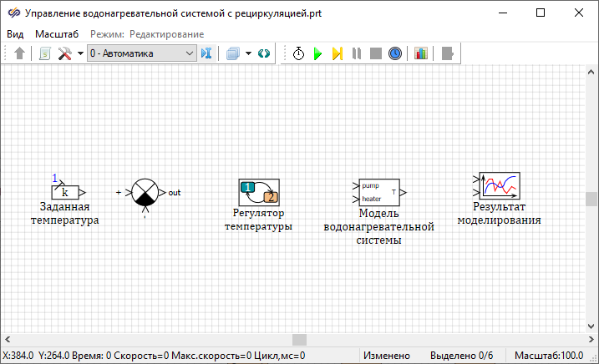This screenshot has height=364, width=599.
Task: Click the yellow step-forward button
Action: coord(337,53)
